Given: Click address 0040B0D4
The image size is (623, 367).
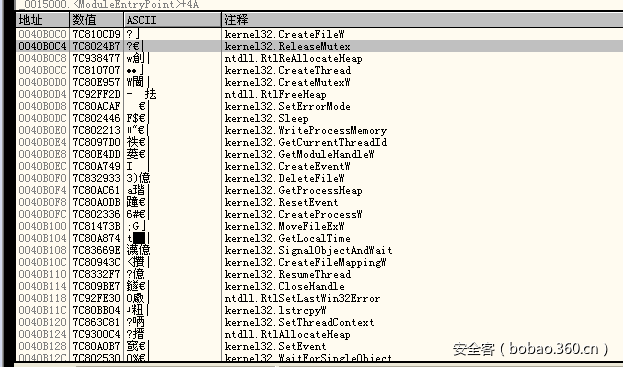Looking at the screenshot, I should point(42,94).
